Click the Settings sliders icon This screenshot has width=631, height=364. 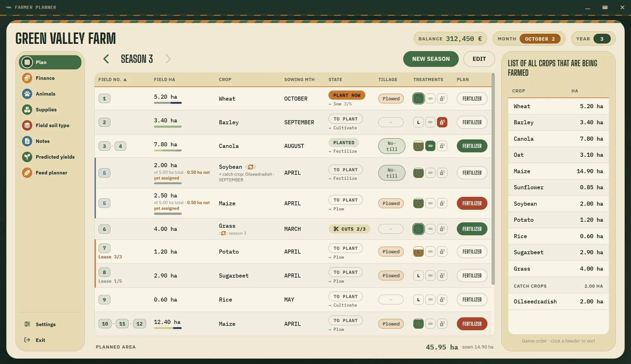pyautogui.click(x=27, y=324)
